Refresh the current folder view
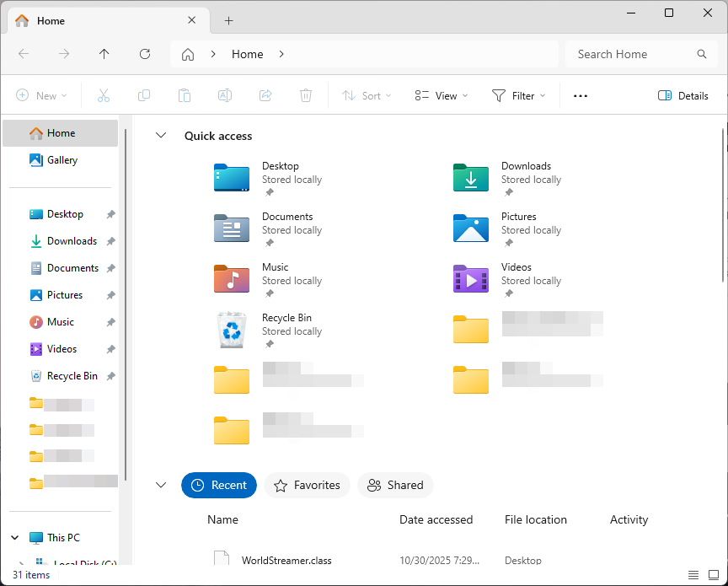 pos(144,54)
